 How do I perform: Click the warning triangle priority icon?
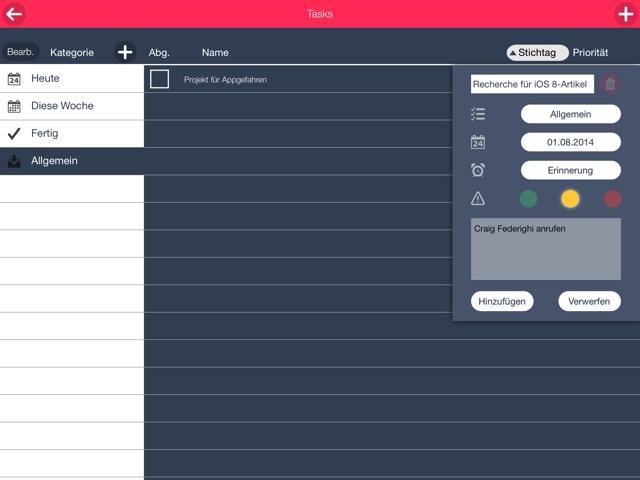478,198
